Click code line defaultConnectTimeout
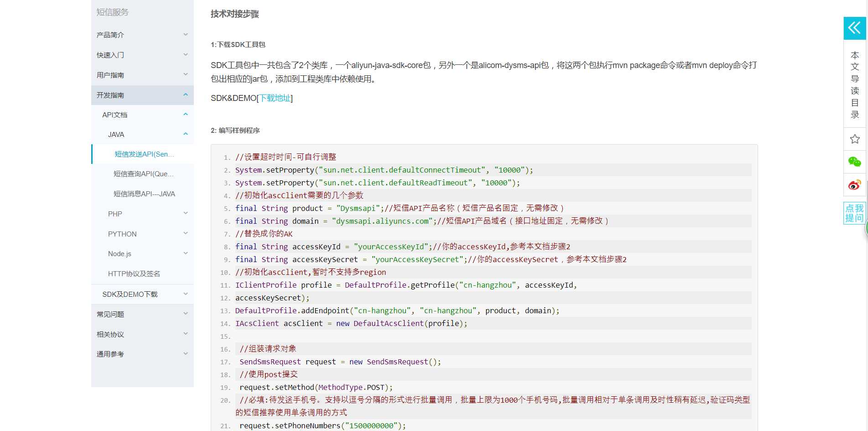 (384, 170)
